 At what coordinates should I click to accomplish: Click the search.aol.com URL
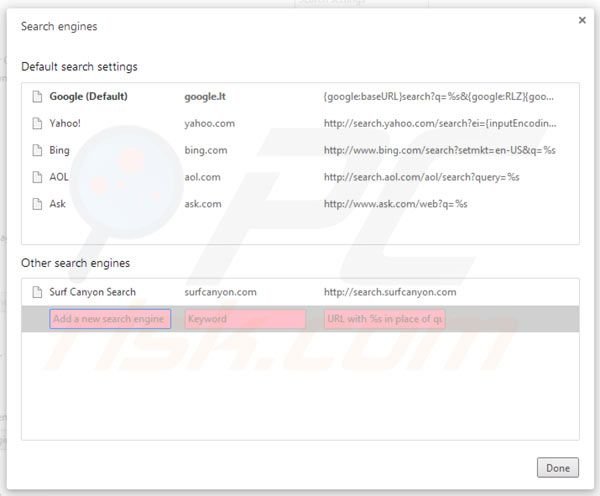[x=422, y=177]
